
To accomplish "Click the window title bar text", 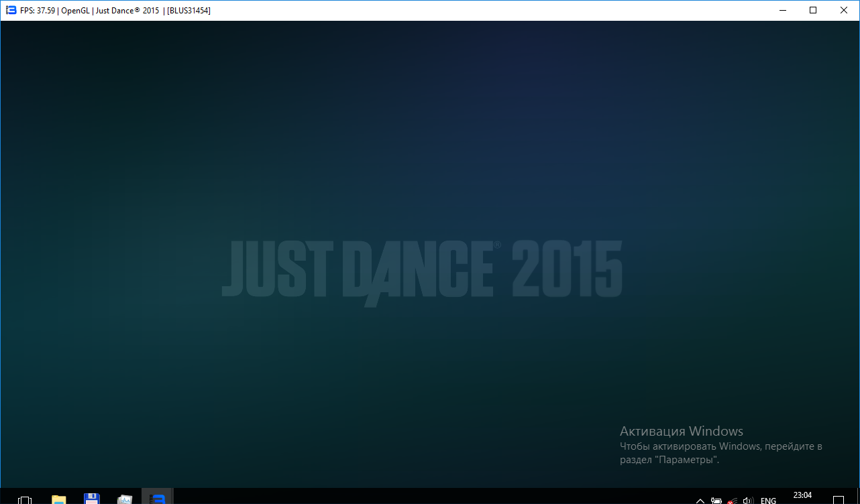I will [x=115, y=10].
